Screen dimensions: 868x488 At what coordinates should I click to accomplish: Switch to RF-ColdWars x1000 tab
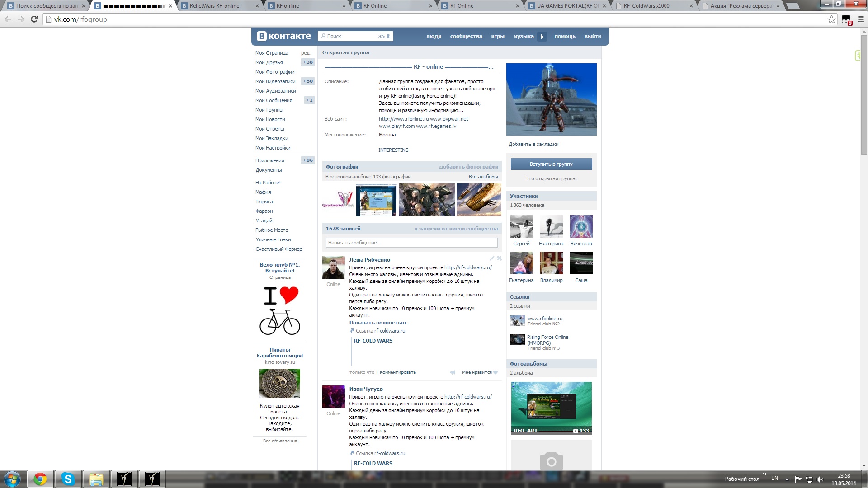pos(654,6)
